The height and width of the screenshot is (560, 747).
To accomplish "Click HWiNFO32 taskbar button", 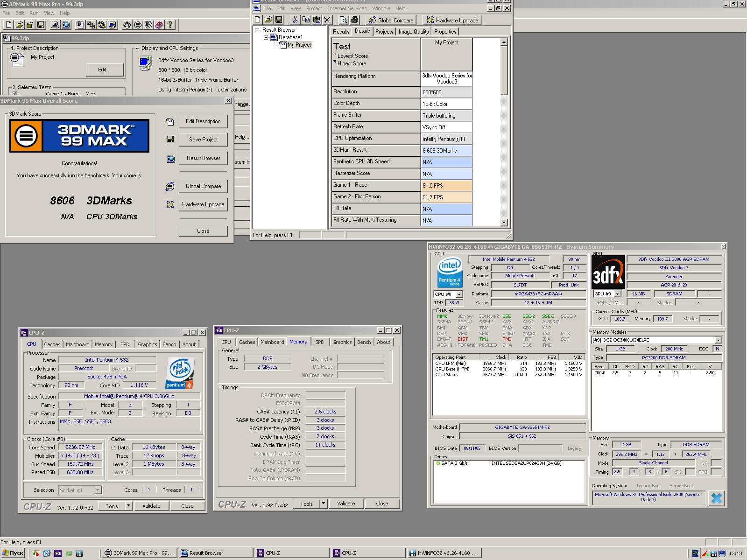I will [444, 553].
